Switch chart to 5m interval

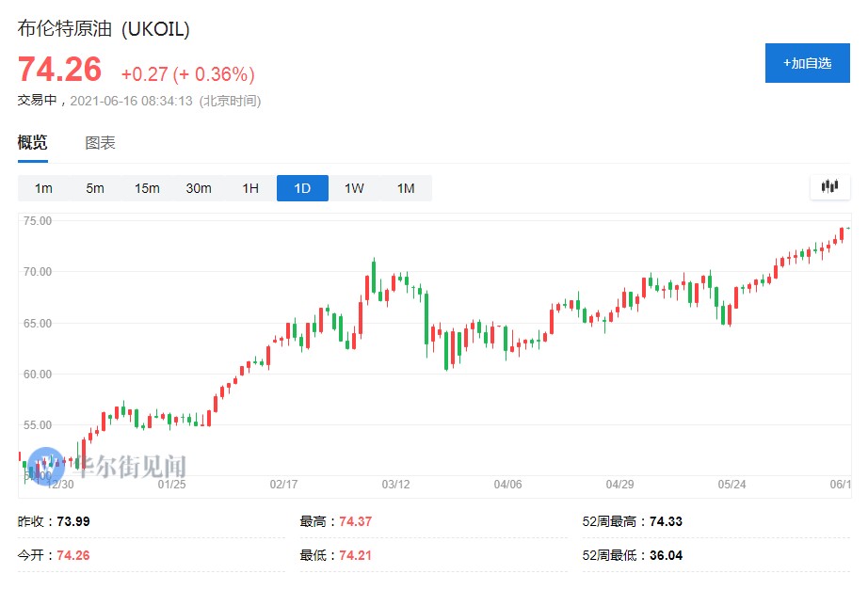point(95,188)
